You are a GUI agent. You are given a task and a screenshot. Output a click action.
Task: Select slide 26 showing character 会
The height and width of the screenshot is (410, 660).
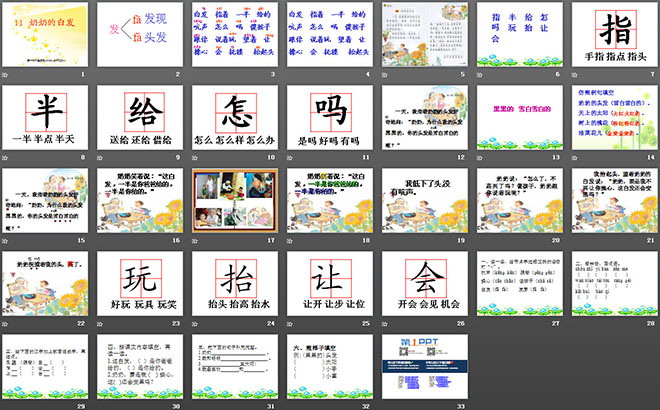tap(425, 284)
